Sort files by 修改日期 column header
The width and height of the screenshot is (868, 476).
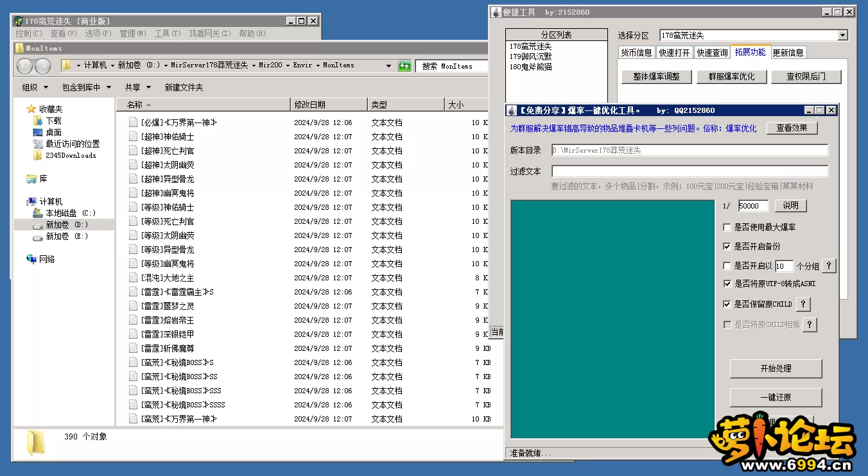pos(309,105)
